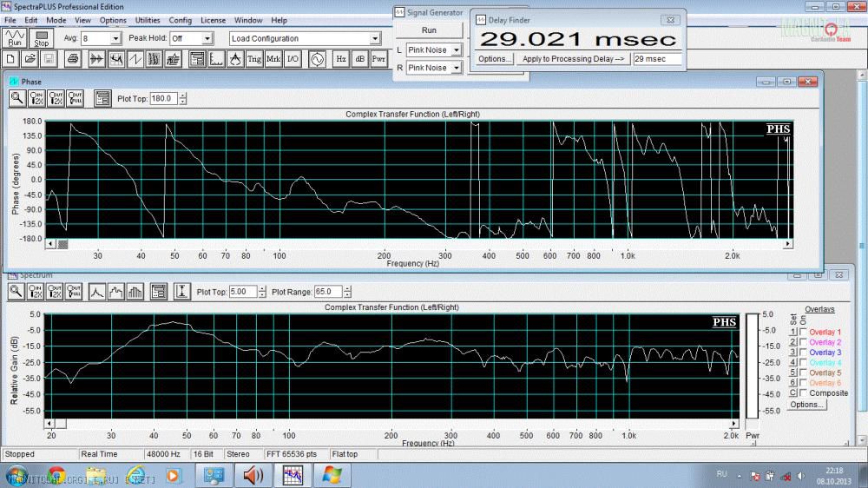Click the scaling axes toolbar icon
Viewport: 868px width, 488px height.
coord(216,59)
